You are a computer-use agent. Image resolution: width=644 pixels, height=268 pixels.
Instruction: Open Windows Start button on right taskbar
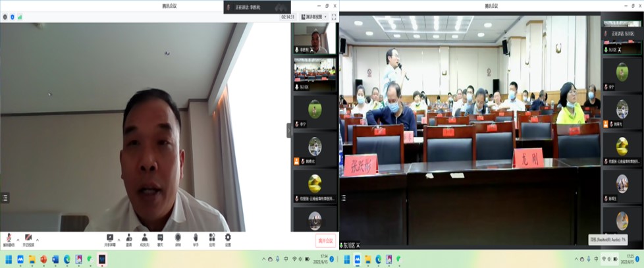coord(346,259)
